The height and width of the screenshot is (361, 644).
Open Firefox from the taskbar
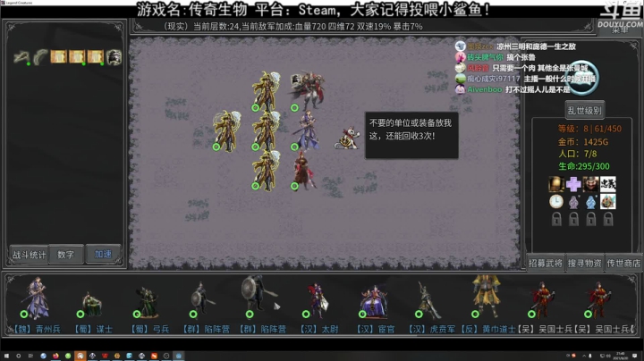point(55,356)
